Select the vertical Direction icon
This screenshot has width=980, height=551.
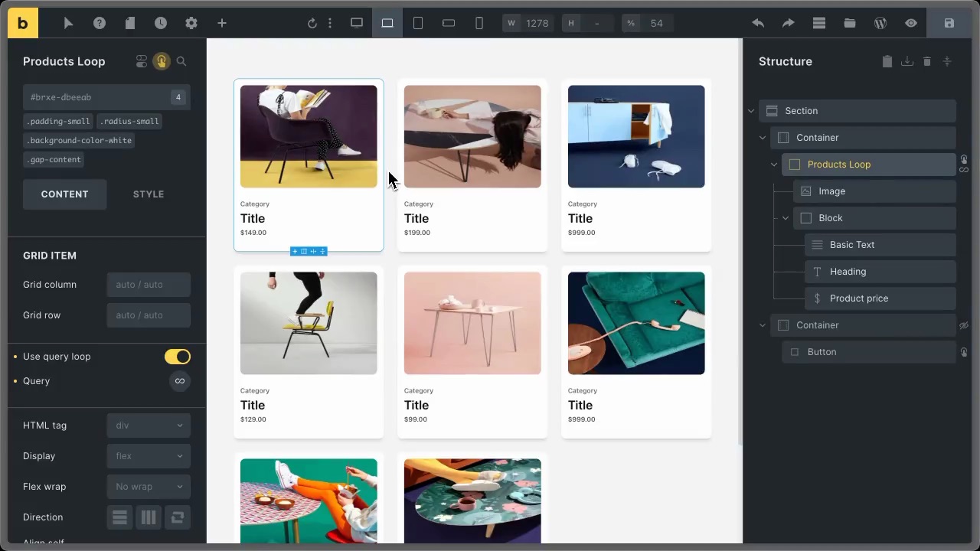click(119, 517)
